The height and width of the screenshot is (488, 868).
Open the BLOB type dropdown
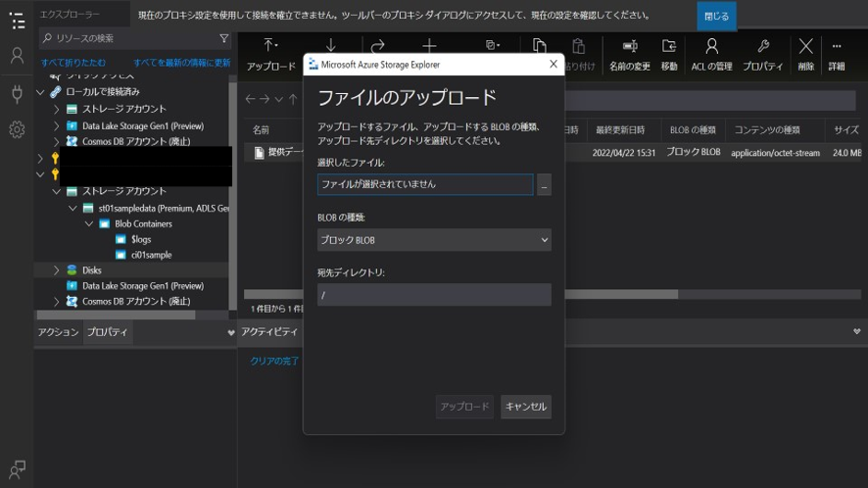tap(434, 240)
